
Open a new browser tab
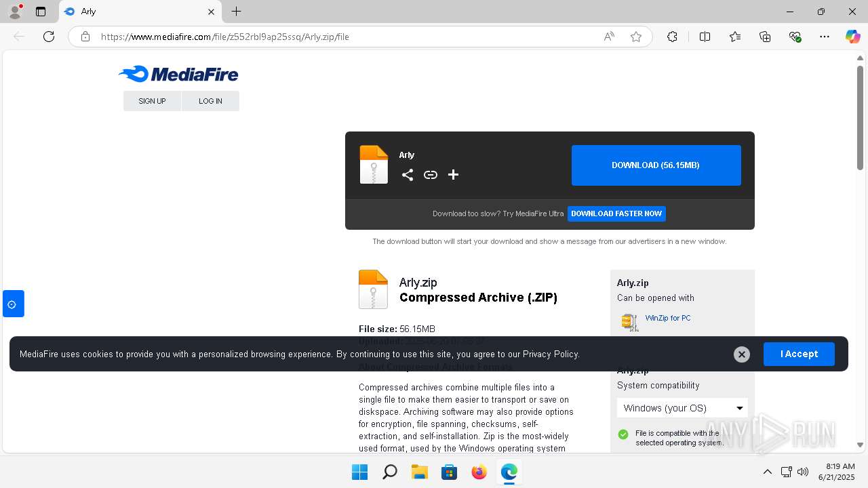[x=236, y=12]
